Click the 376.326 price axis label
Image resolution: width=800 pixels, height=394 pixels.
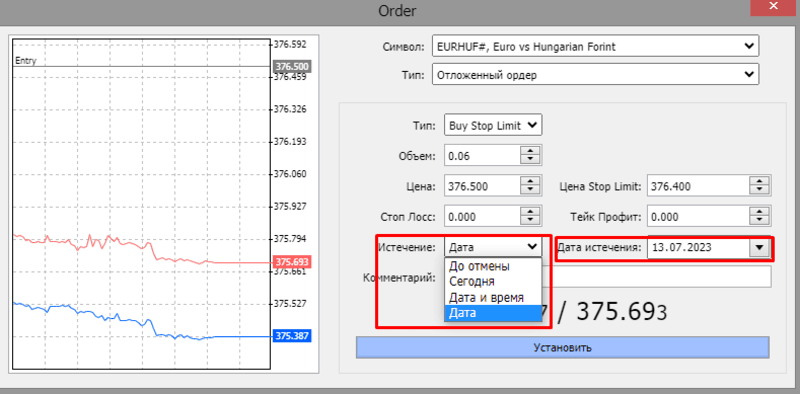(290, 109)
